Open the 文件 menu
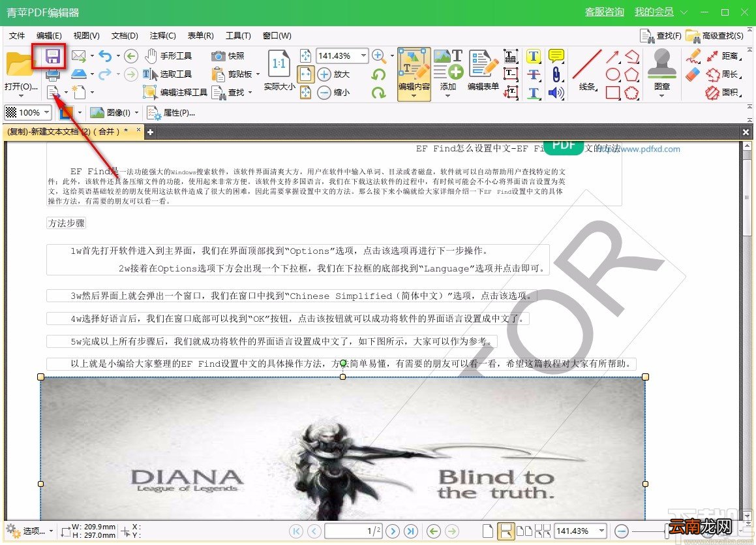756x545 pixels. [x=17, y=36]
